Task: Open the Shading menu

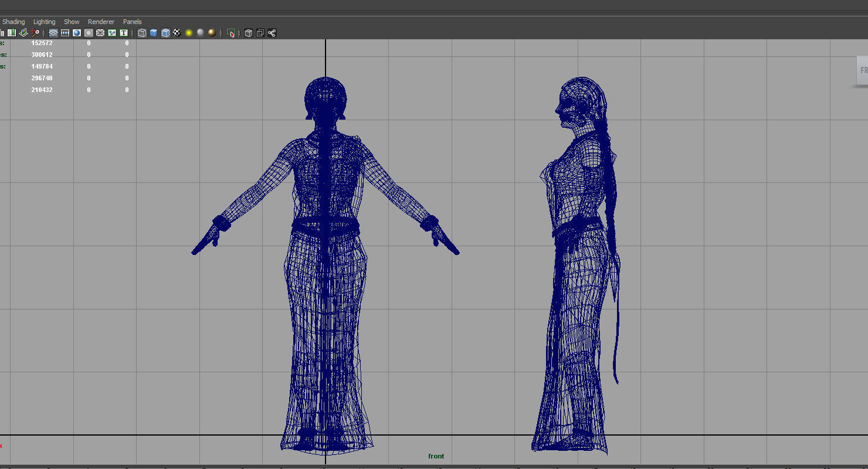Action: point(13,22)
